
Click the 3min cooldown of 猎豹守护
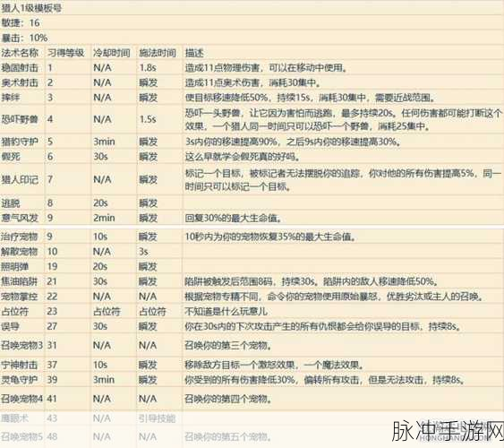[x=104, y=142]
